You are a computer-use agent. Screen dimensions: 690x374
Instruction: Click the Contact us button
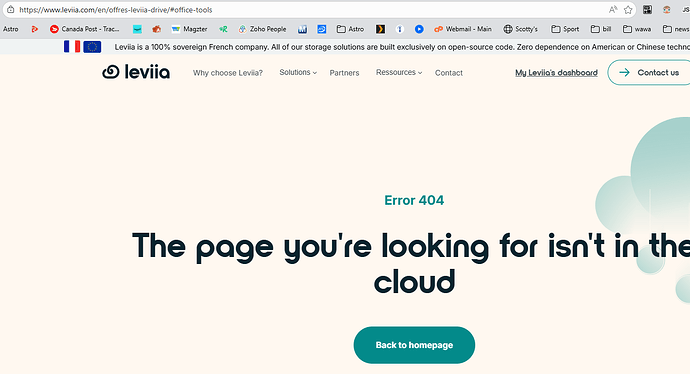pos(649,73)
